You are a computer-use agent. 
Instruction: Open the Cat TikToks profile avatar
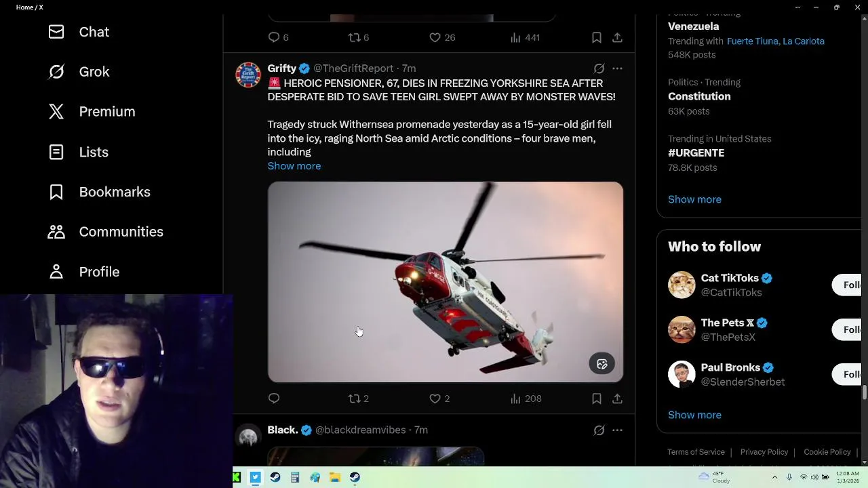[682, 285]
